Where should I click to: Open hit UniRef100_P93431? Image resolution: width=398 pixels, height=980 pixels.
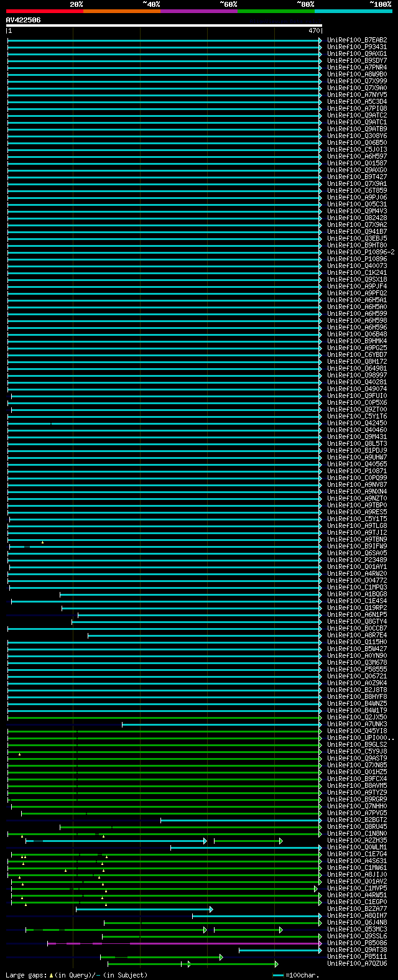pos(357,47)
